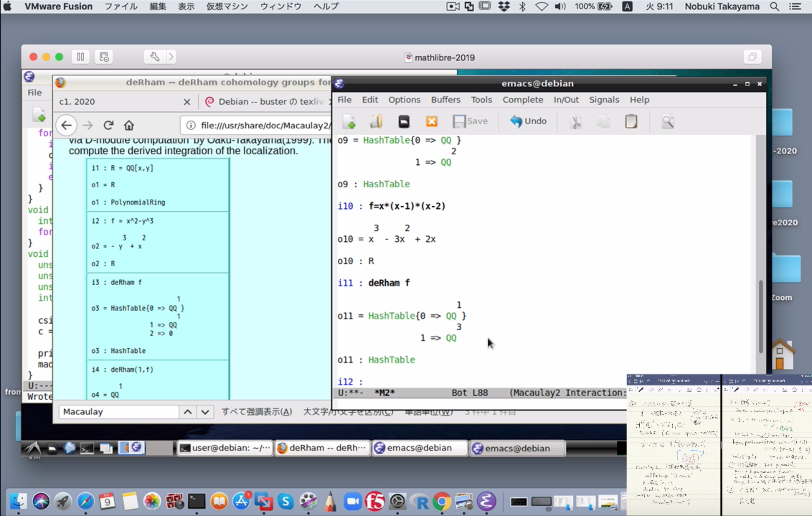This screenshot has height=516, width=812.
Task: Click the VMware pause button in window toolbar
Action: click(80, 57)
